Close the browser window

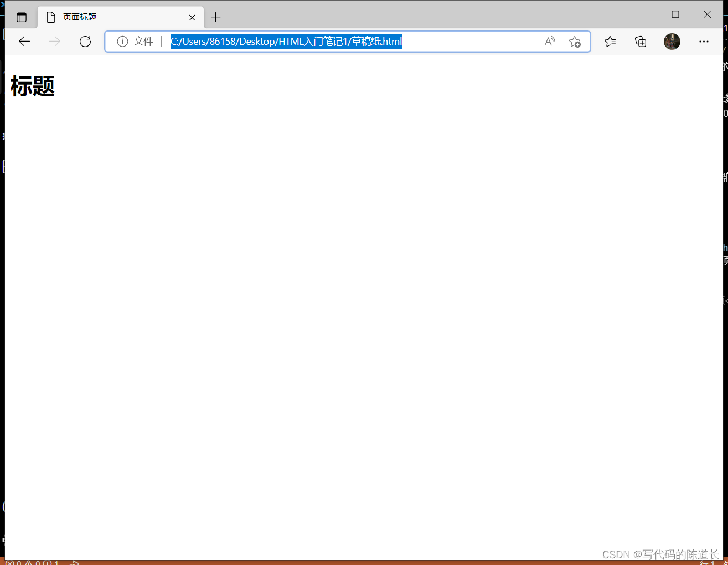(707, 14)
